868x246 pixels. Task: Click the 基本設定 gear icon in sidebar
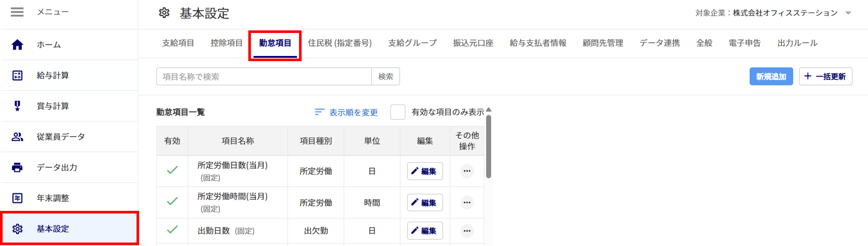(17, 229)
